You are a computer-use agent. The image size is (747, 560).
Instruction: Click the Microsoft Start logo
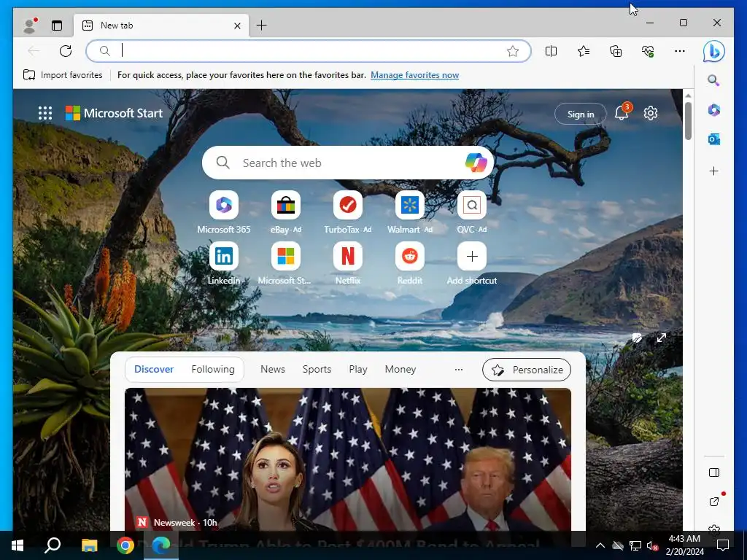[114, 113]
